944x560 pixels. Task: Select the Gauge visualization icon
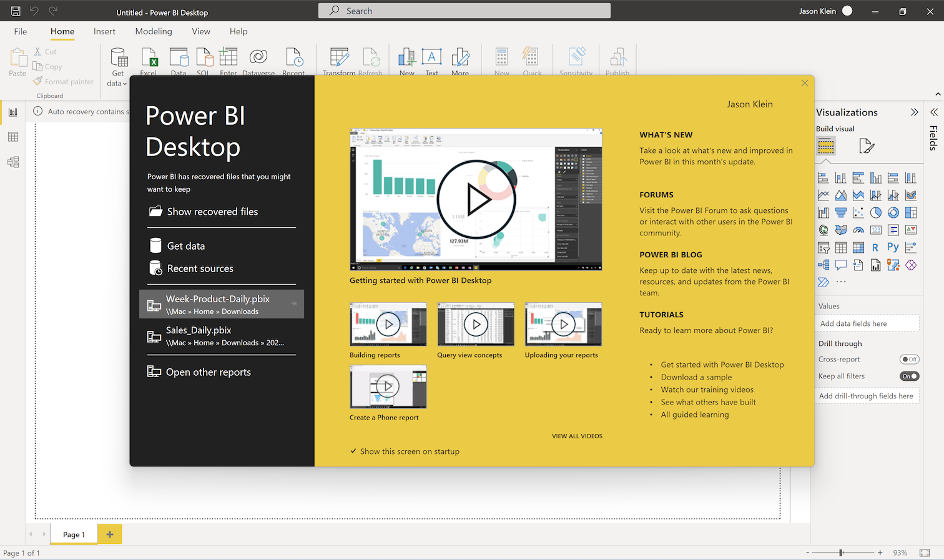click(858, 230)
